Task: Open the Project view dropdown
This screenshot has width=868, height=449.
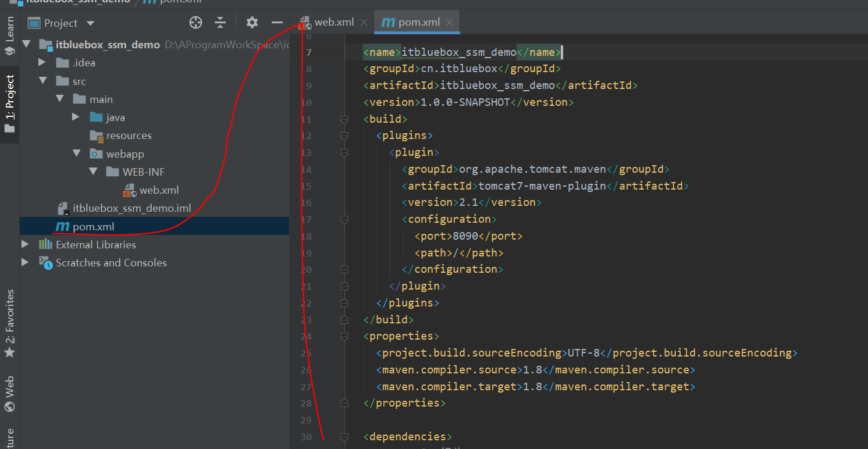Action: coord(90,23)
